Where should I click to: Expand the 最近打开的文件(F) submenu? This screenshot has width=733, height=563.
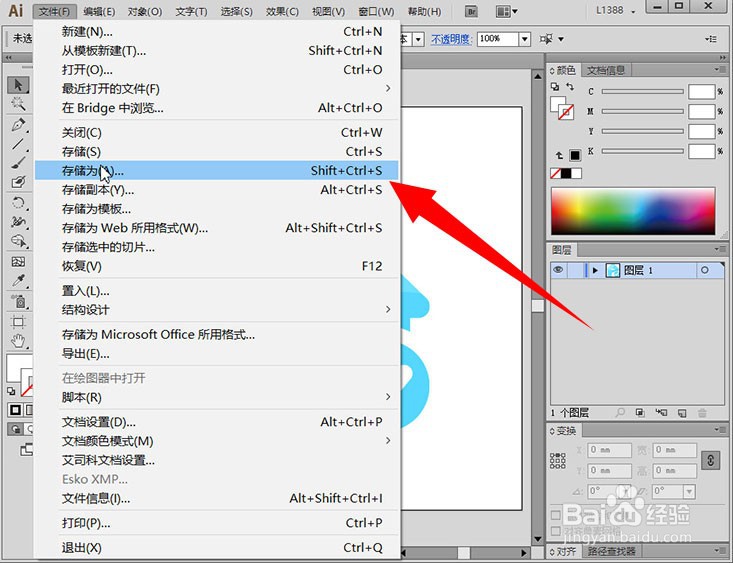click(x=217, y=88)
